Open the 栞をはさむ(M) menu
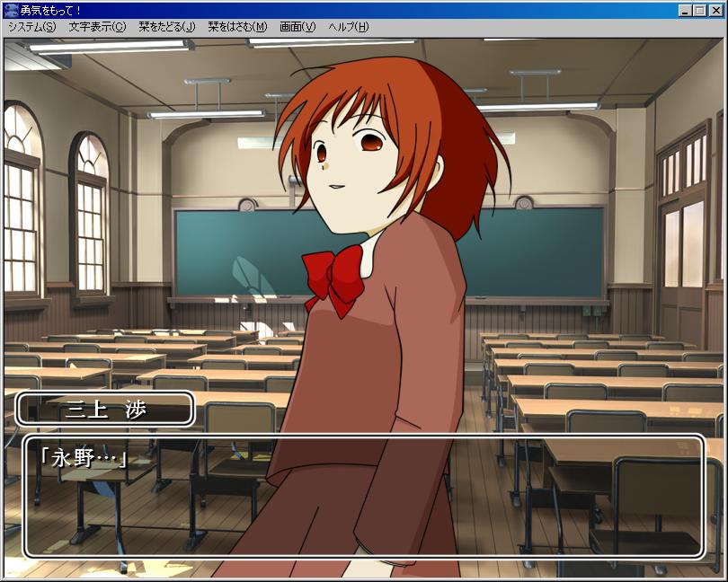 [x=237, y=27]
